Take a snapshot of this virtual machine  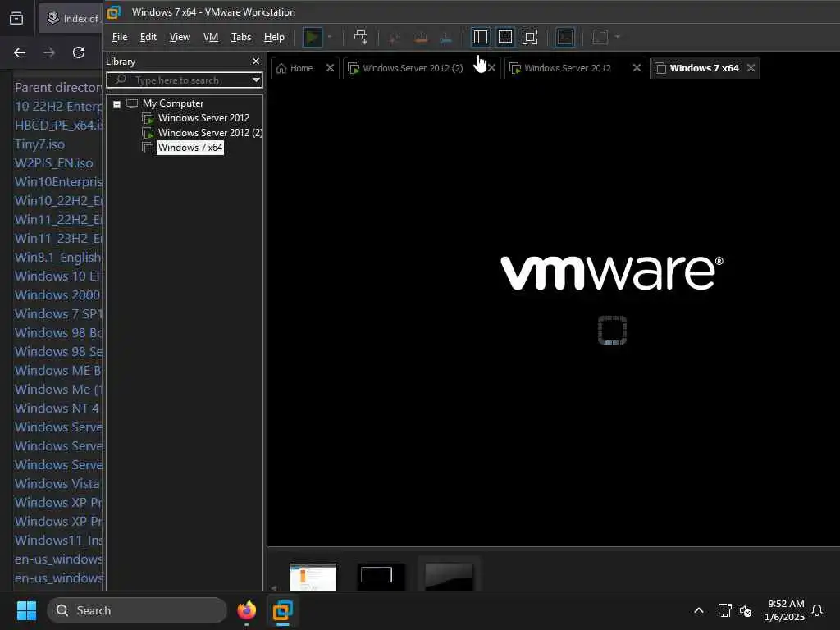[395, 38]
